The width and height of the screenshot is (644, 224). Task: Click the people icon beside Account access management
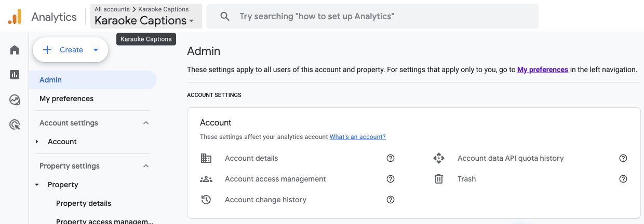206,179
